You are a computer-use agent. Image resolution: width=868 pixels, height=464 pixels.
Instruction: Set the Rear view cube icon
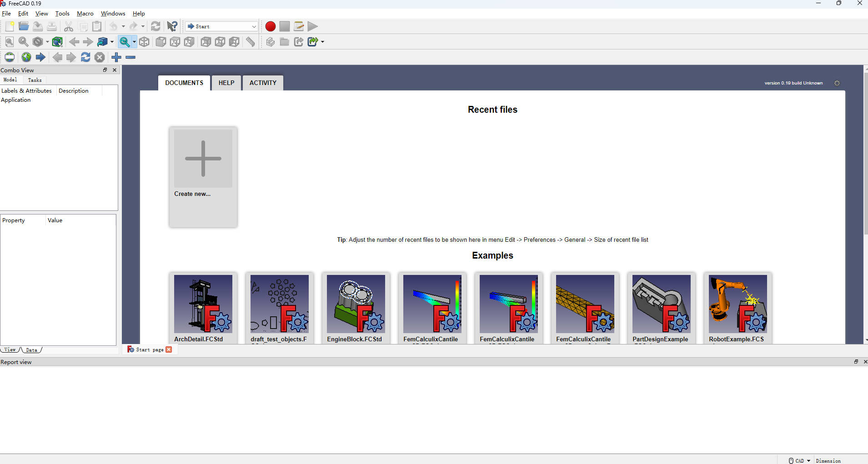coord(206,42)
